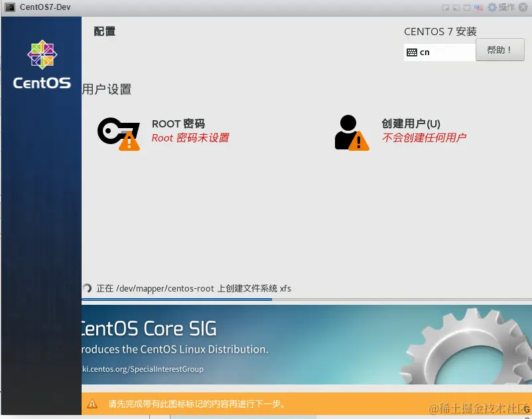
Task: Click the orange warning message text
Action: coord(197,404)
